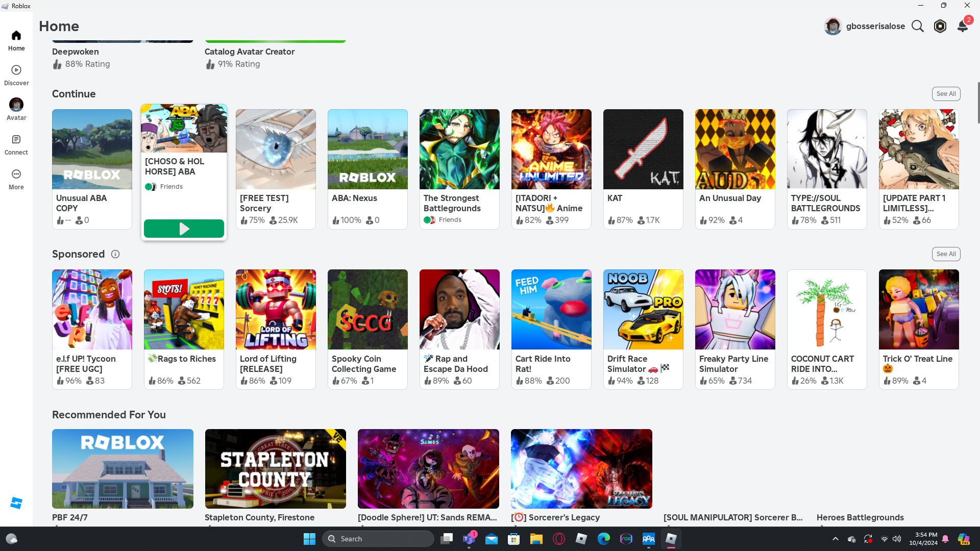Open the search magnifier icon
980x551 pixels.
(x=918, y=26)
